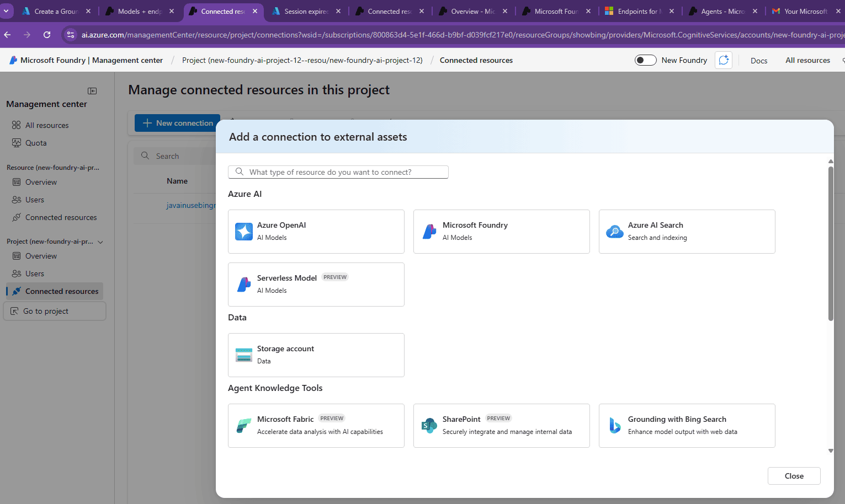Pick the Azure AI Search cloud icon
This screenshot has width=845, height=504.
coord(614,232)
